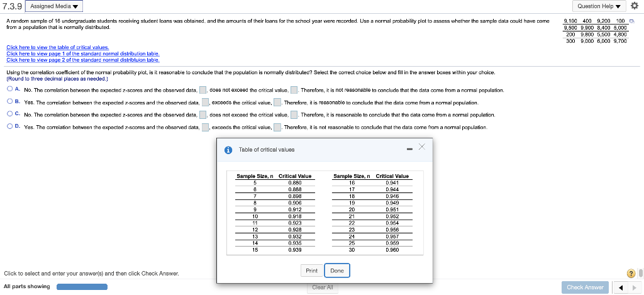Click left 'Sample Size, n' column header
644x295 pixels.
255,176
